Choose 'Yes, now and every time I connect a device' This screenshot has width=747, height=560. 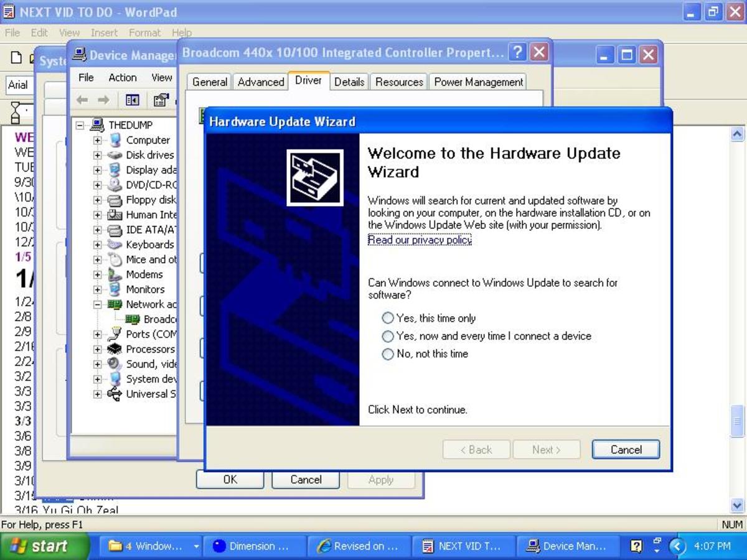pos(388,336)
